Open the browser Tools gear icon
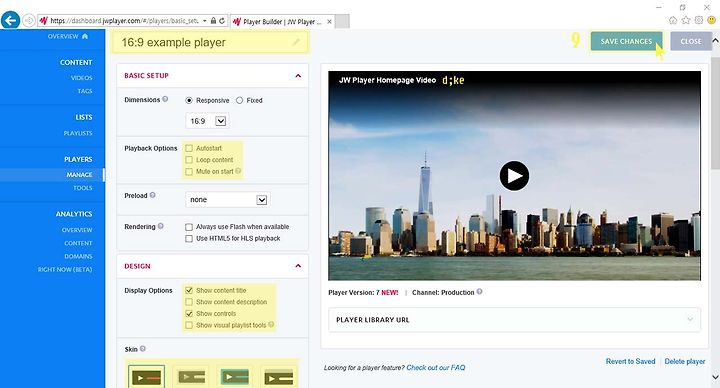720x388 pixels. [699, 20]
